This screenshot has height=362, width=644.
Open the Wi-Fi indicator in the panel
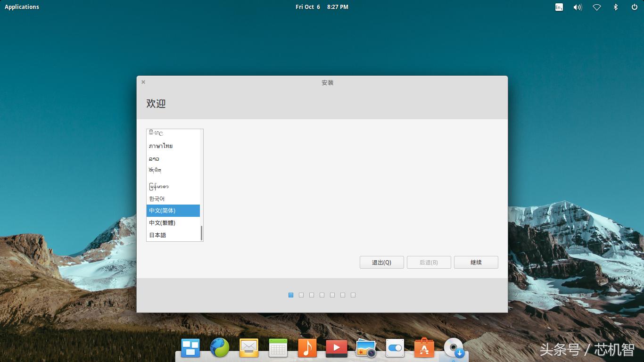click(596, 7)
